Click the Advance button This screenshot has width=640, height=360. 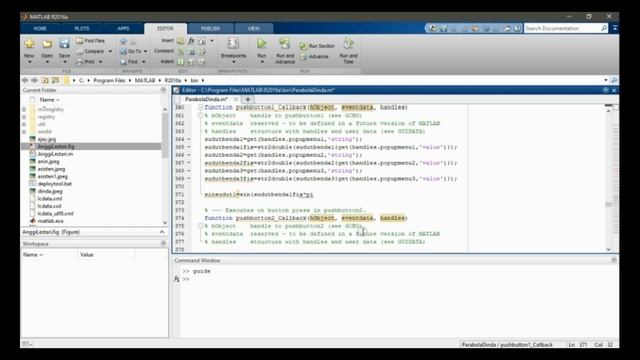point(314,57)
